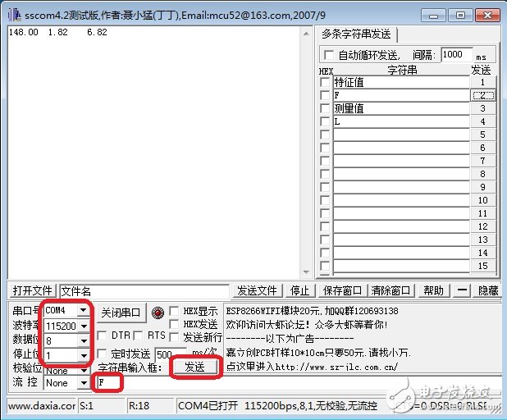Click the 1000 ms interval field

[x=456, y=55]
